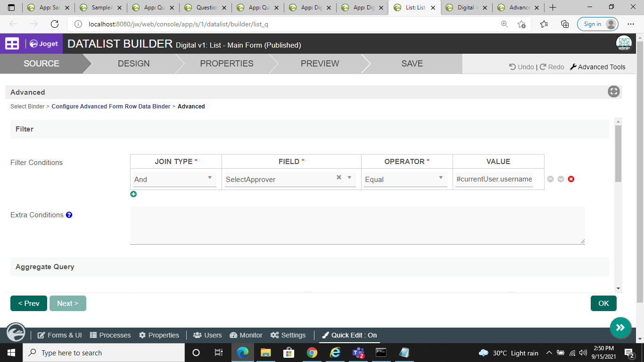Move the filter condition row up
Screen dimensions: 644x362
pos(550,179)
